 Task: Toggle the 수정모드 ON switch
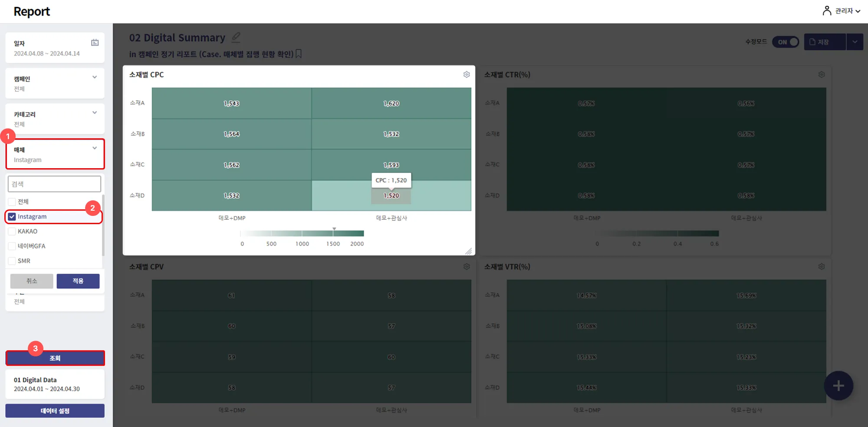(x=786, y=42)
